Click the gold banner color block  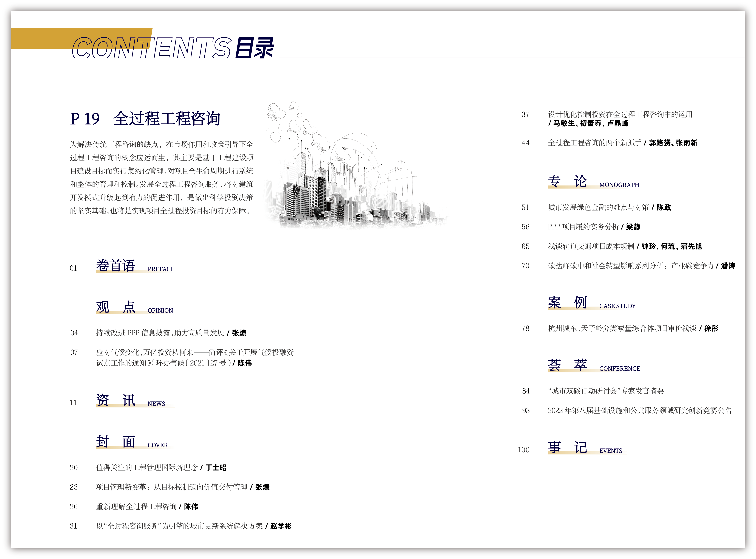point(41,38)
